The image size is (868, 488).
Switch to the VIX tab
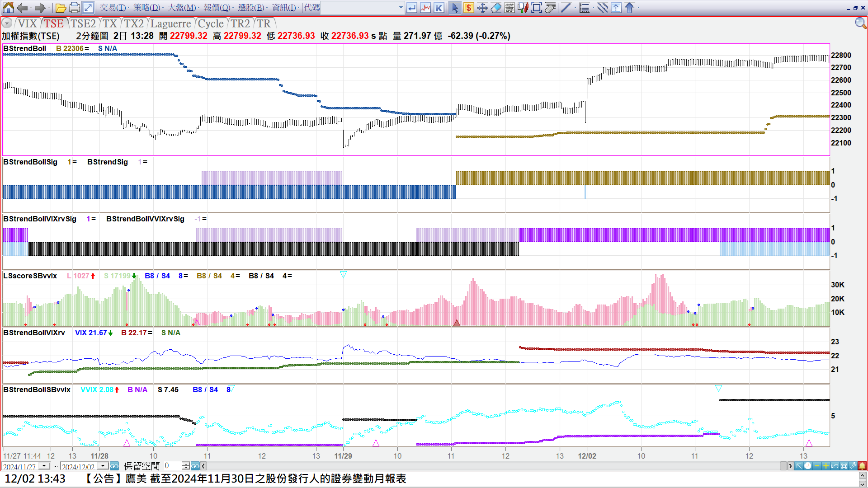[x=27, y=23]
